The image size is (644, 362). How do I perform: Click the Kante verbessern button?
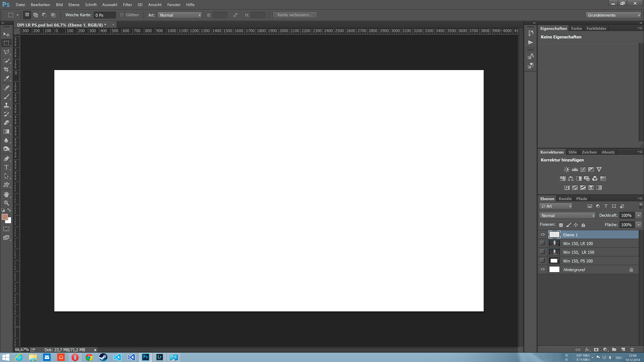(295, 15)
